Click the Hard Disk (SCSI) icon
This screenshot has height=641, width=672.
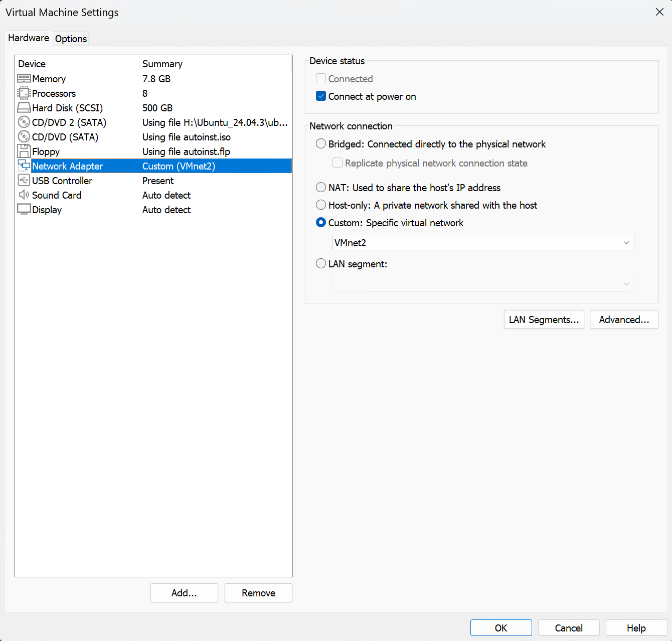tap(24, 108)
